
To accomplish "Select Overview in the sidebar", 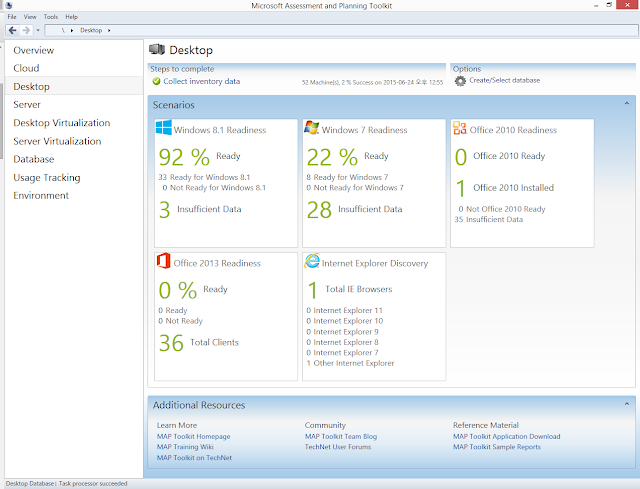I will pyautogui.click(x=74, y=50).
